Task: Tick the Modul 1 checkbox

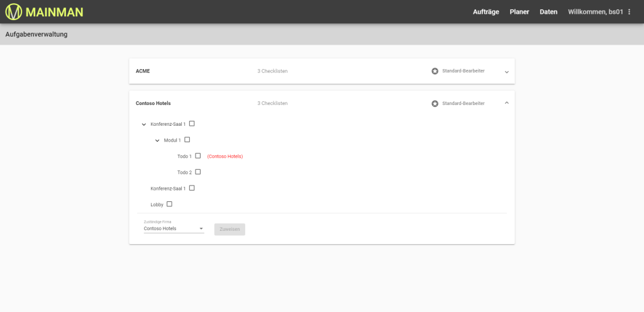Action: pyautogui.click(x=187, y=140)
